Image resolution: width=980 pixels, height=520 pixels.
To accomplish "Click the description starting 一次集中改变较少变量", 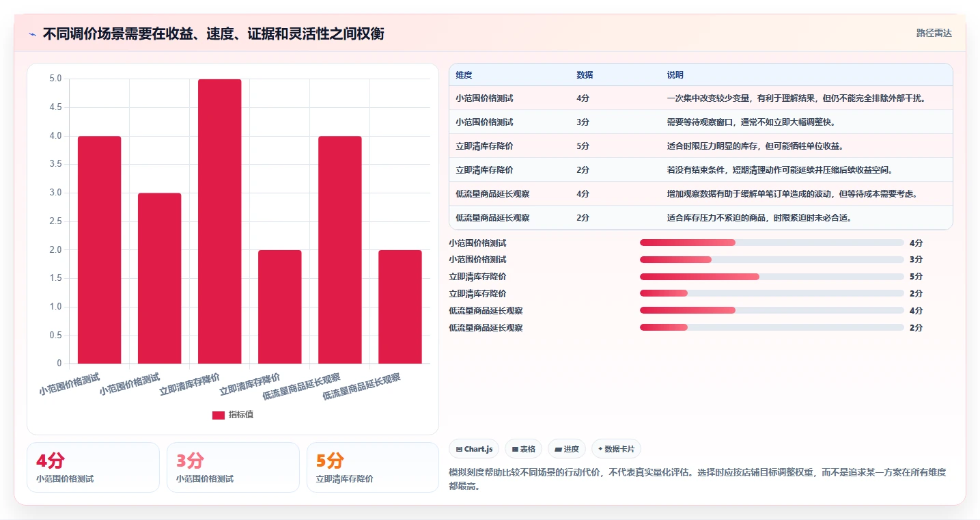I will click(x=796, y=98).
